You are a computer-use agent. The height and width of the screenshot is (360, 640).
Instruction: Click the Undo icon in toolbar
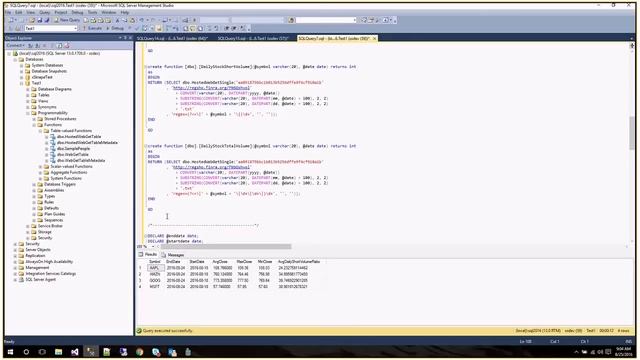click(142, 20)
